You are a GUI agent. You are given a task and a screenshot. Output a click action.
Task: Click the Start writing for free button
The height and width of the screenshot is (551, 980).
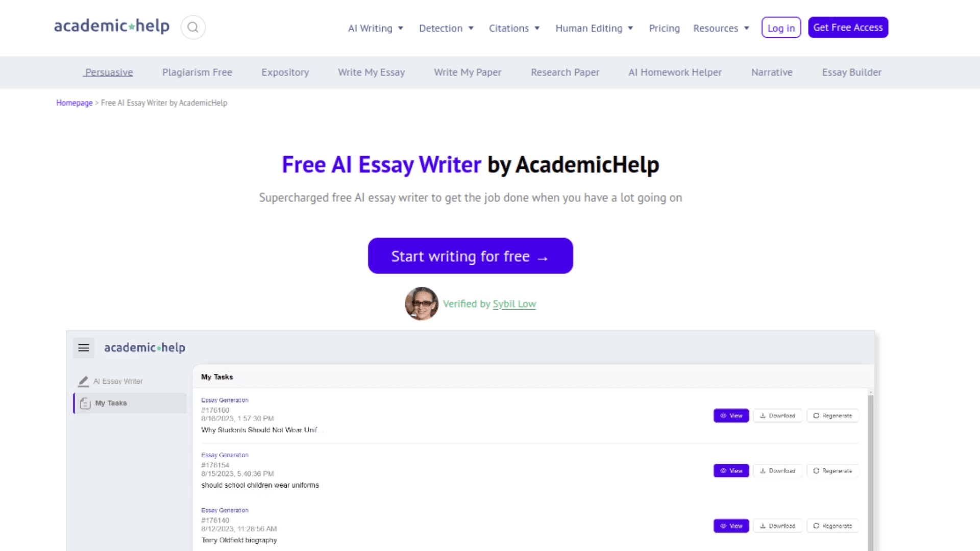[471, 256]
